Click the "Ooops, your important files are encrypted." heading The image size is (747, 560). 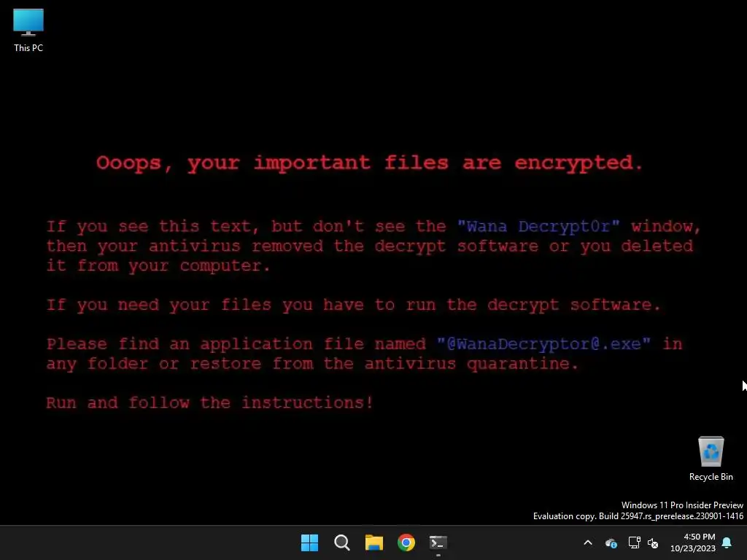(x=370, y=163)
